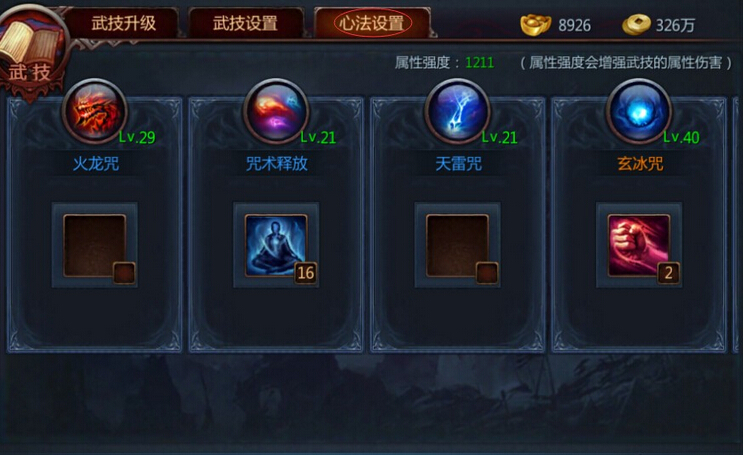Click the orange 玄冰咒 skill name
744x455 pixels.
[640, 164]
